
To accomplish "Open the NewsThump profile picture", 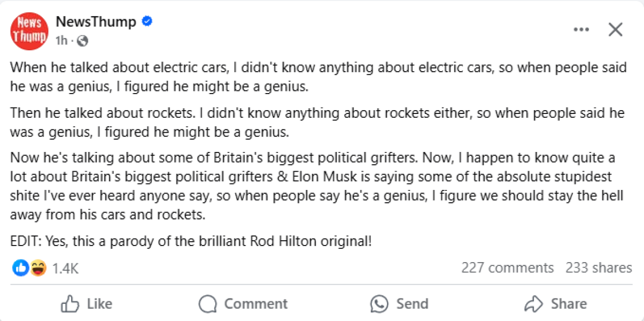I will (29, 30).
